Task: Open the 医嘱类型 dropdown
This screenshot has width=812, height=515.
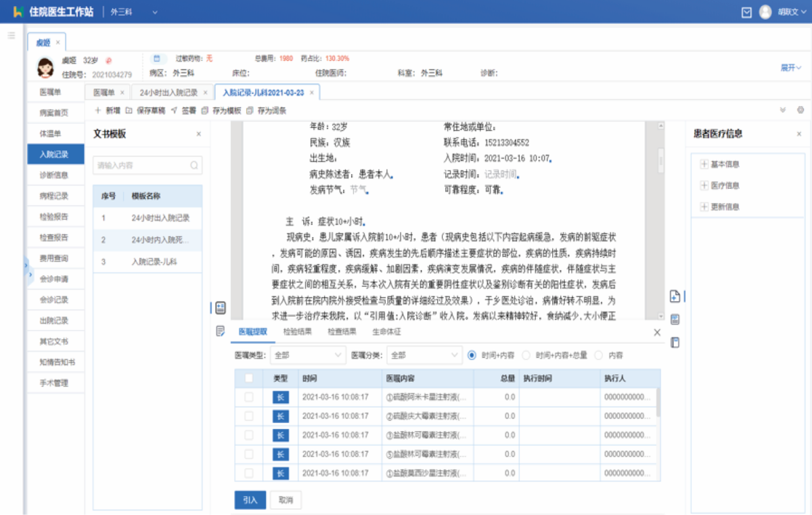Action: click(x=309, y=355)
